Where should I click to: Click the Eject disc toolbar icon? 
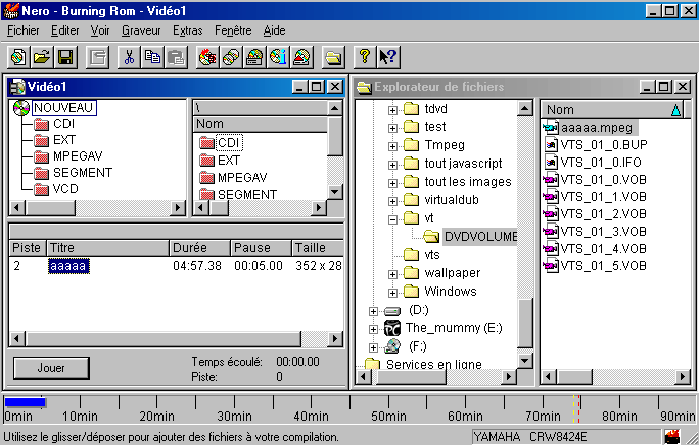pyautogui.click(x=302, y=57)
